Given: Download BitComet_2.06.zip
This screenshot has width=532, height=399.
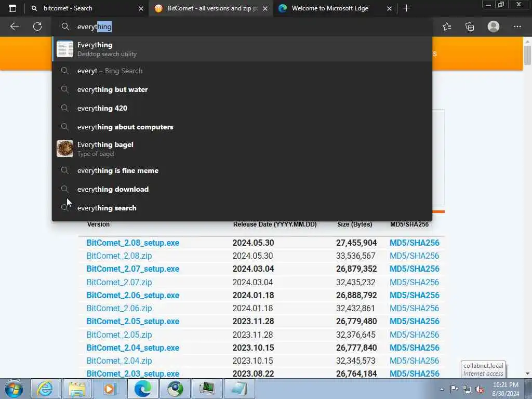Looking at the screenshot, I should (119, 308).
